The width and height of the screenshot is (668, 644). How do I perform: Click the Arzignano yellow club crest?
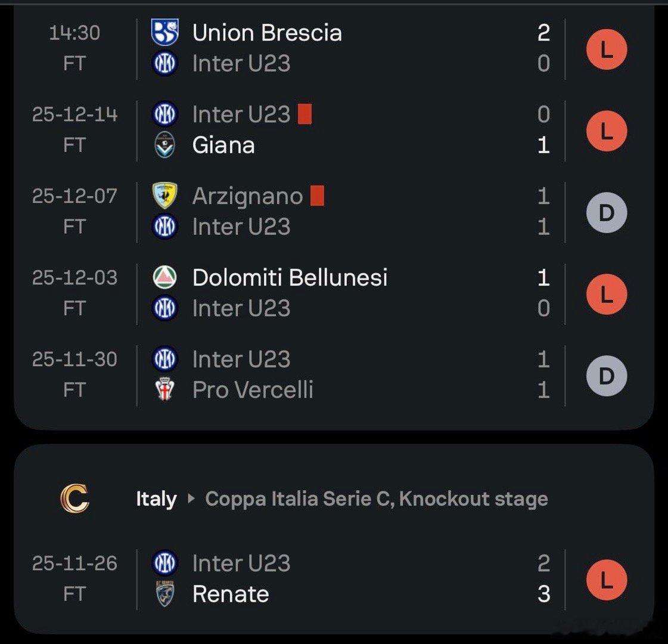pyautogui.click(x=165, y=196)
